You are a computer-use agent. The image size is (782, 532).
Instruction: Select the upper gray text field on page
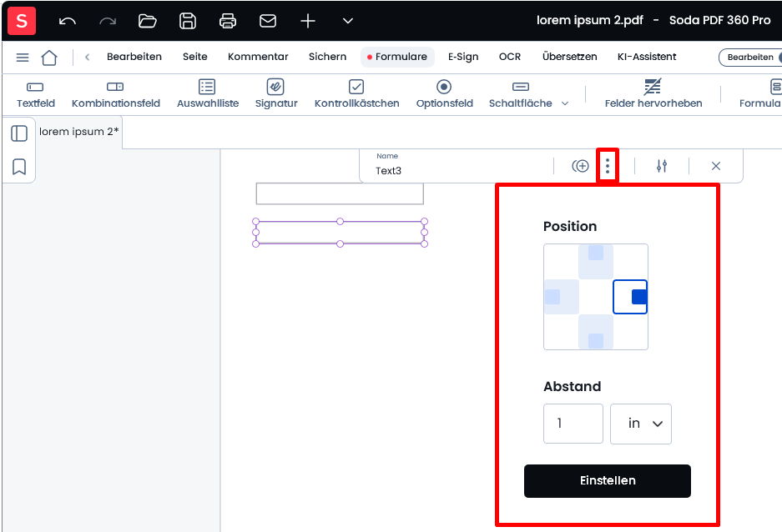click(340, 193)
